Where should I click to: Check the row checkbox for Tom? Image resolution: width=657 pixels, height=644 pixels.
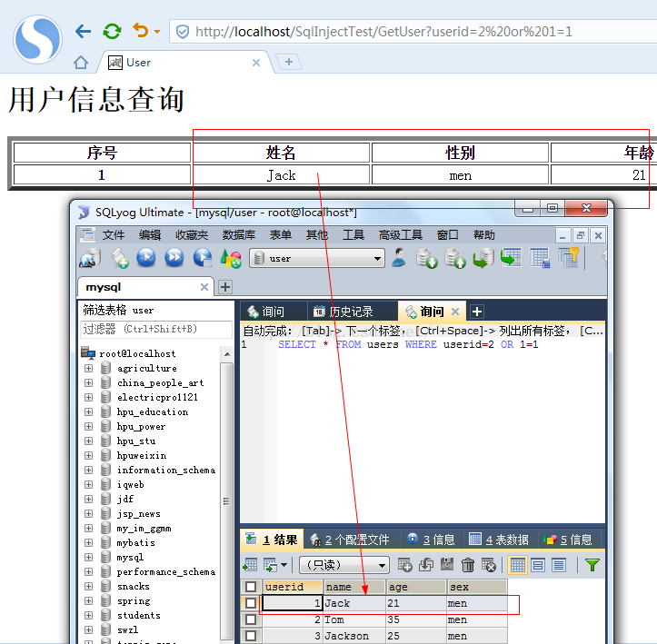[x=251, y=619]
